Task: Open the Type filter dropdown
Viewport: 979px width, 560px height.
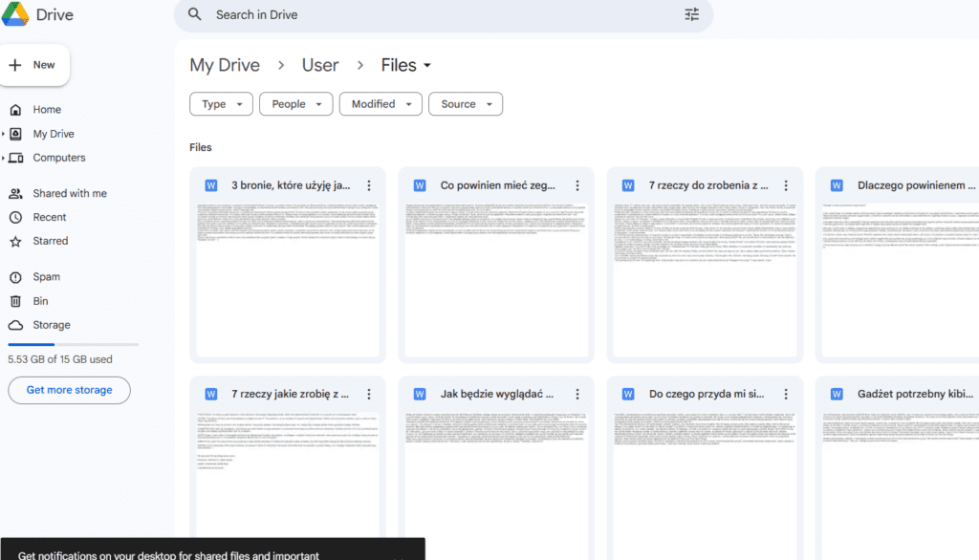Action: click(x=222, y=104)
